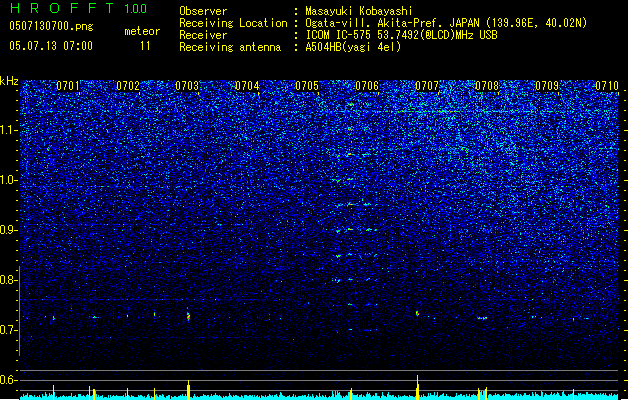Click the meteor echo just before 0707
629x400 pixels.
coord(417,313)
